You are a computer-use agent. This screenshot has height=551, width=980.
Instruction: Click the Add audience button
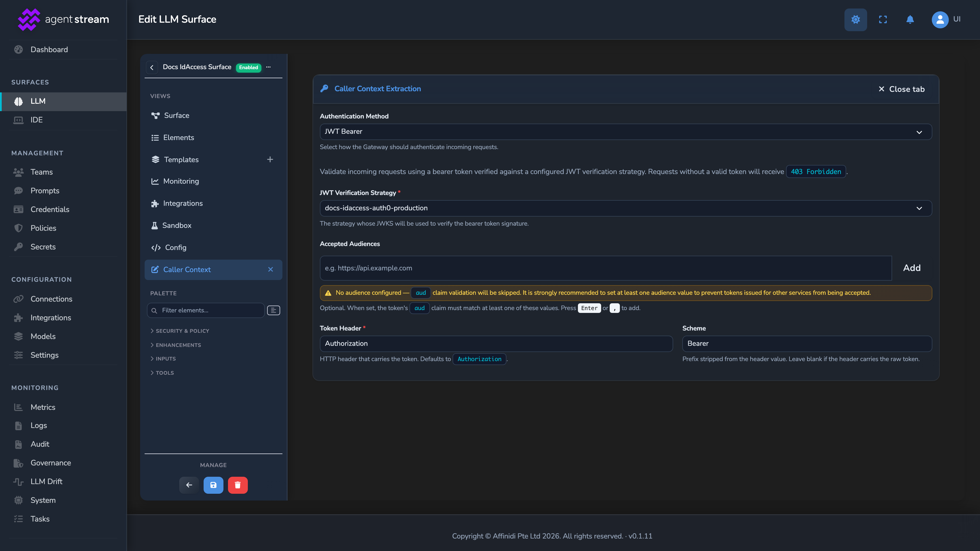(x=912, y=268)
